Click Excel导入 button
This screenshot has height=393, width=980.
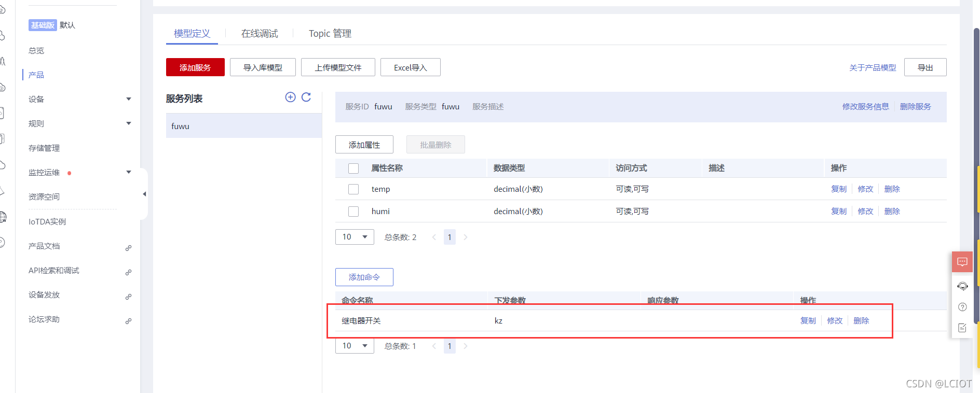[411, 67]
